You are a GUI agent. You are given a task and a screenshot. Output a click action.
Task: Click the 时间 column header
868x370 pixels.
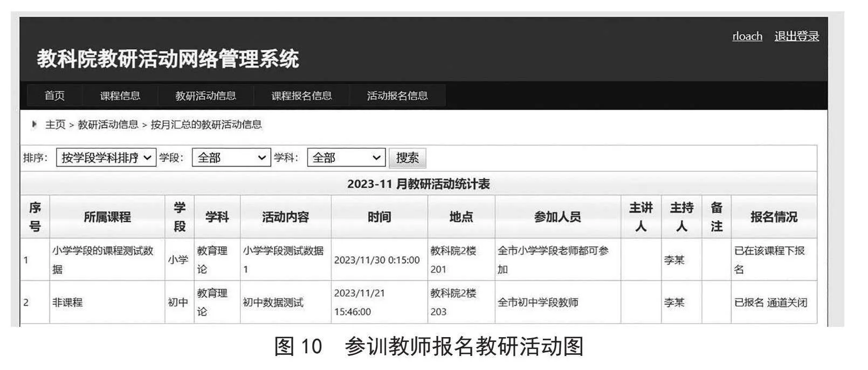(380, 217)
